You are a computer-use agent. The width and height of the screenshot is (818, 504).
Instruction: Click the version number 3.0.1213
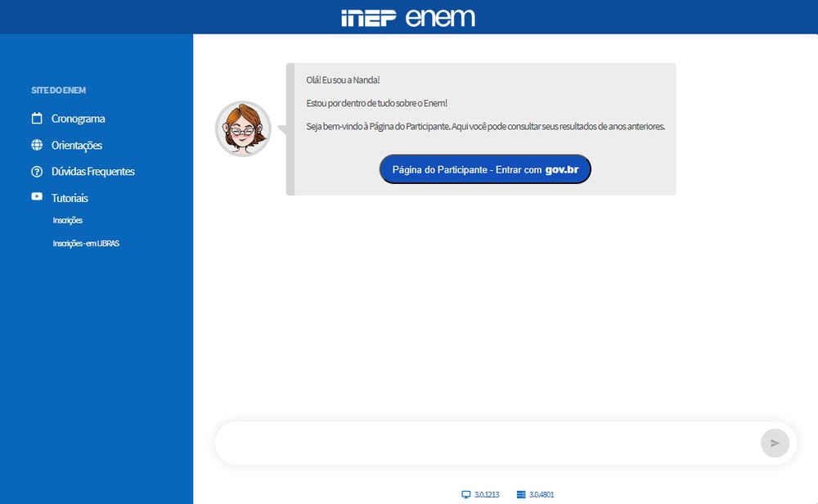point(487,495)
